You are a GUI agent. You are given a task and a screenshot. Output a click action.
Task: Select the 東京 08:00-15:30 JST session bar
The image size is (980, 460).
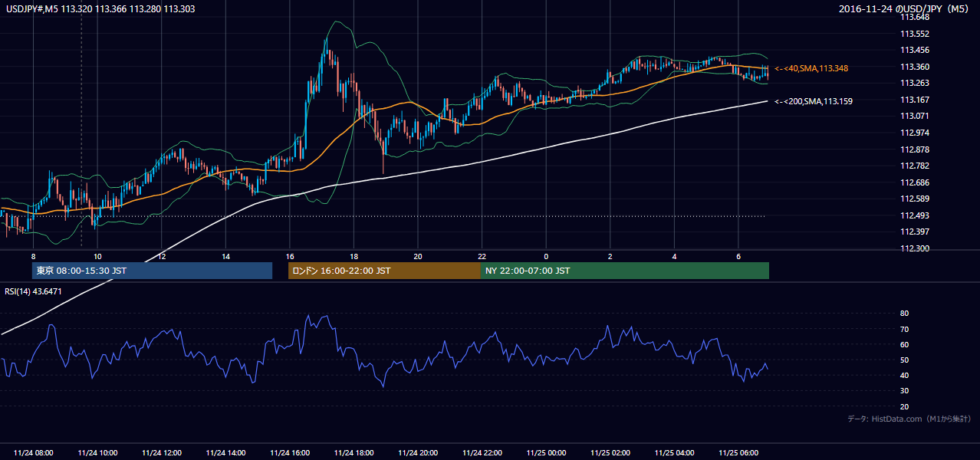[153, 271]
